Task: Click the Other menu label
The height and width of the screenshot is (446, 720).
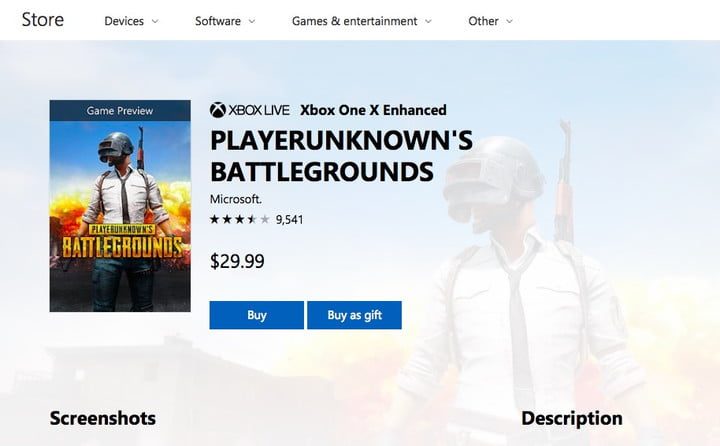Action: [x=483, y=21]
